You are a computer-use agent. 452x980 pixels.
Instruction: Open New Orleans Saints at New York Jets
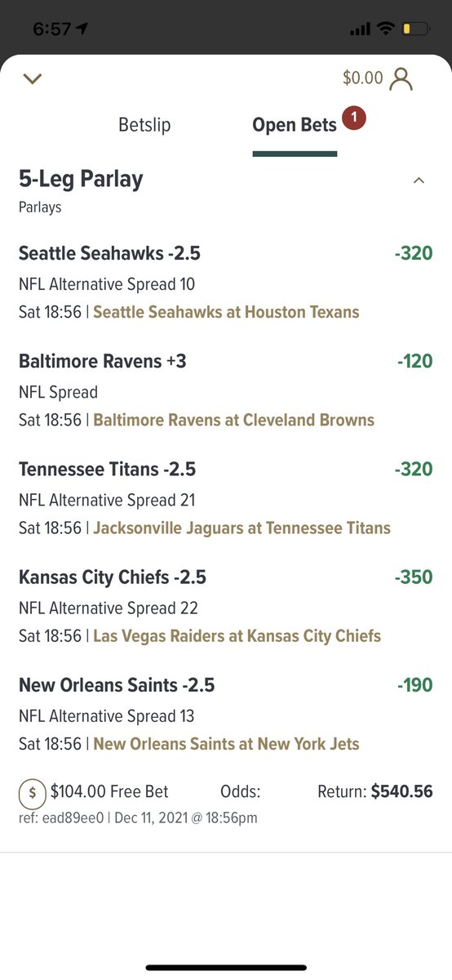click(x=226, y=744)
